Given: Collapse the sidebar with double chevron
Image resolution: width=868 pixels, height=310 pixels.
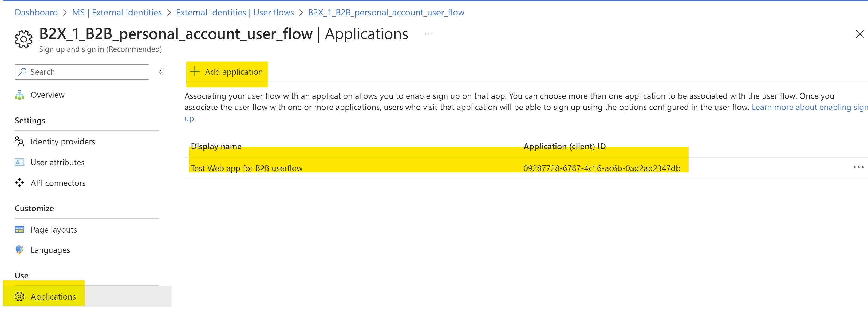Looking at the screenshot, I should [x=161, y=72].
